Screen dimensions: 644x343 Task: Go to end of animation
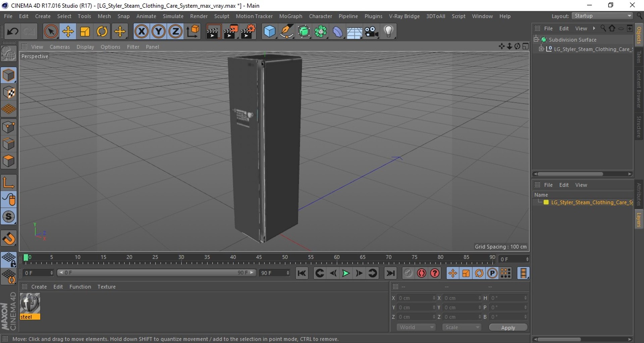pos(390,273)
